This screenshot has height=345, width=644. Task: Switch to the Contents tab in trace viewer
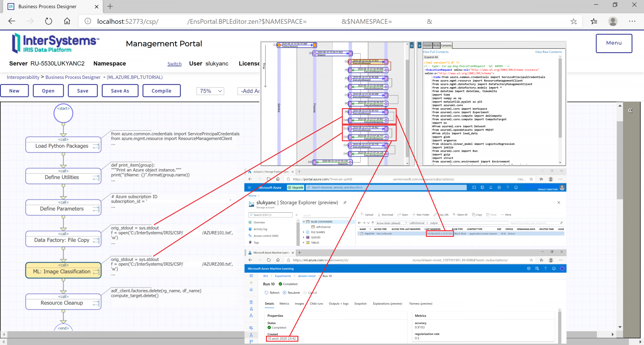(446, 45)
